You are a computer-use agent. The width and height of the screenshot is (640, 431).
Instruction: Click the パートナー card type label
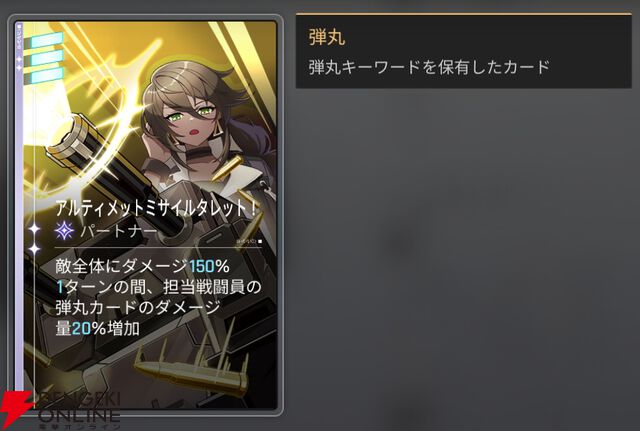pyautogui.click(x=119, y=231)
